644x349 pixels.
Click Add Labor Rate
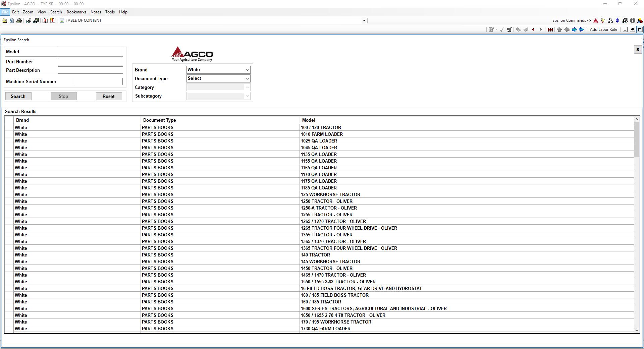pos(603,30)
